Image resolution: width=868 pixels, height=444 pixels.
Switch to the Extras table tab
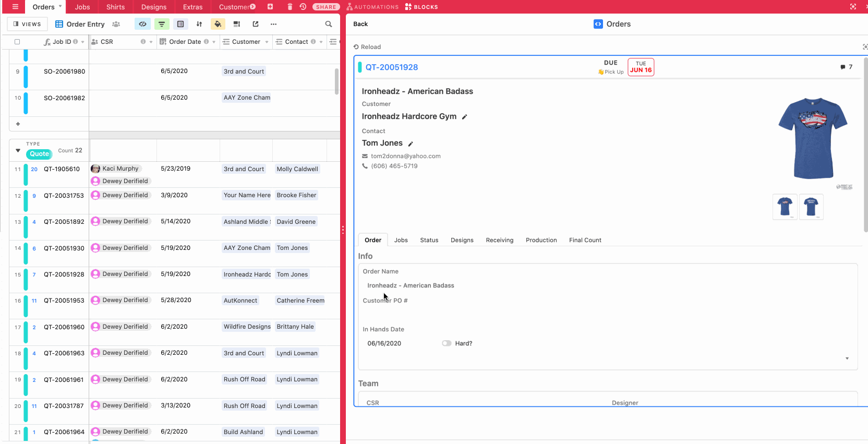pyautogui.click(x=192, y=7)
